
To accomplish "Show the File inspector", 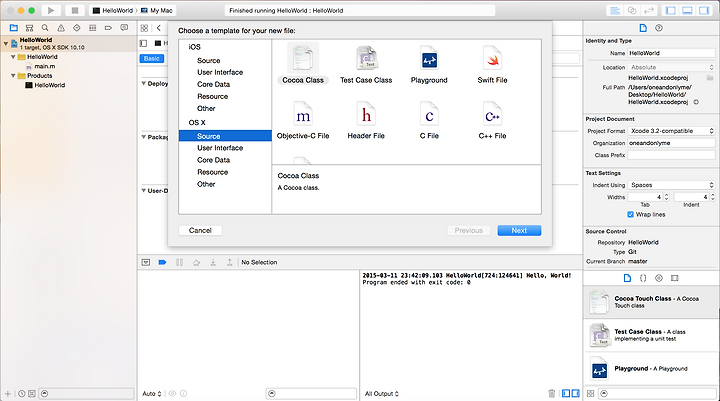I will coord(643,28).
